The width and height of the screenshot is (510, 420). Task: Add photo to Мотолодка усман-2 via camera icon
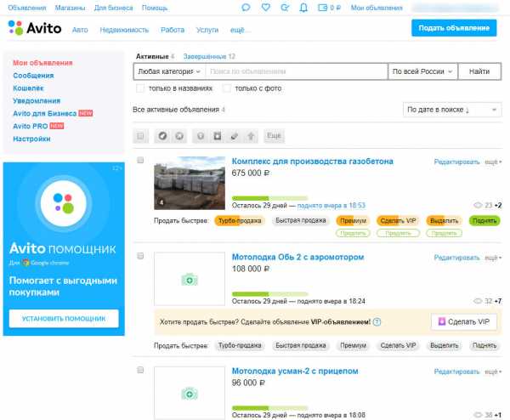point(190,394)
